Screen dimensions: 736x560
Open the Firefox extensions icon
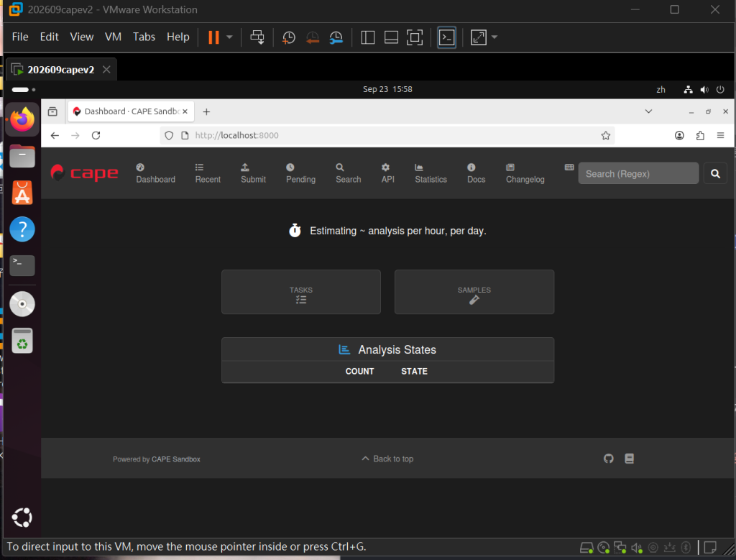click(700, 135)
